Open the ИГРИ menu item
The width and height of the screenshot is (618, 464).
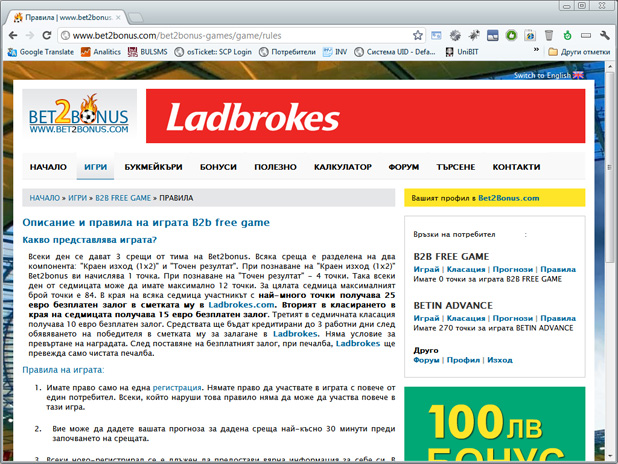(x=95, y=167)
